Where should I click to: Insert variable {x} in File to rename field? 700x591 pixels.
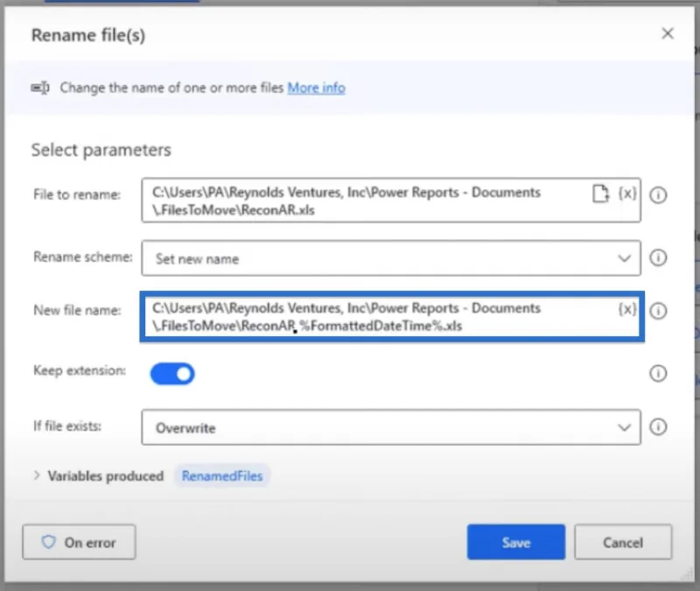626,193
